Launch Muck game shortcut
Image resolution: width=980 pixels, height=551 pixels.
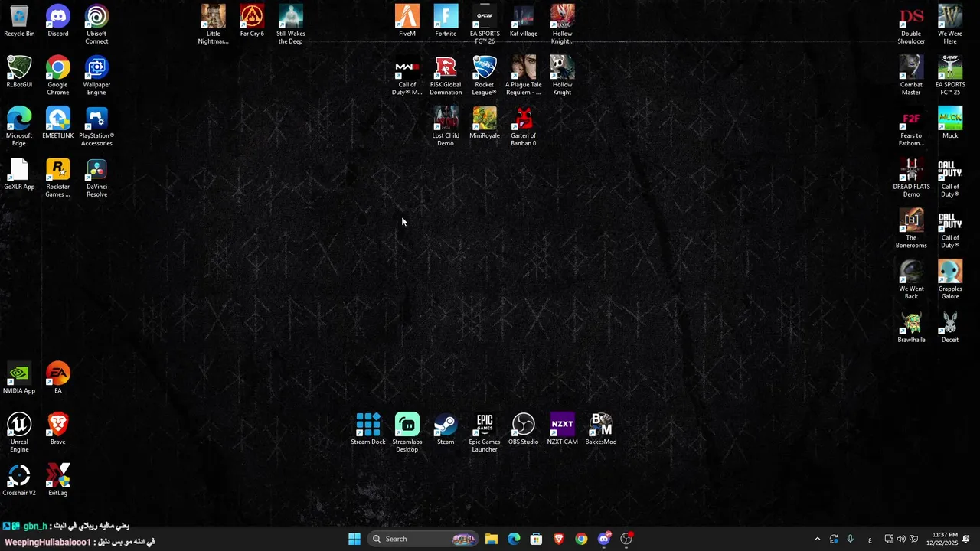click(950, 123)
